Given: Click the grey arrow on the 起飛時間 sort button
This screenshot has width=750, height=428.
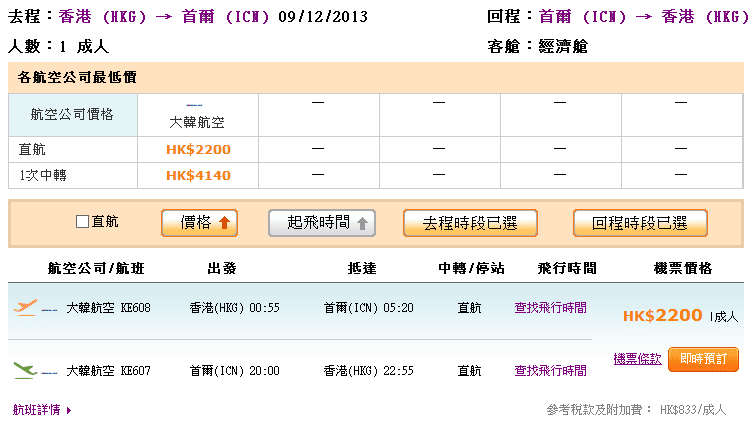Looking at the screenshot, I should coord(362,224).
